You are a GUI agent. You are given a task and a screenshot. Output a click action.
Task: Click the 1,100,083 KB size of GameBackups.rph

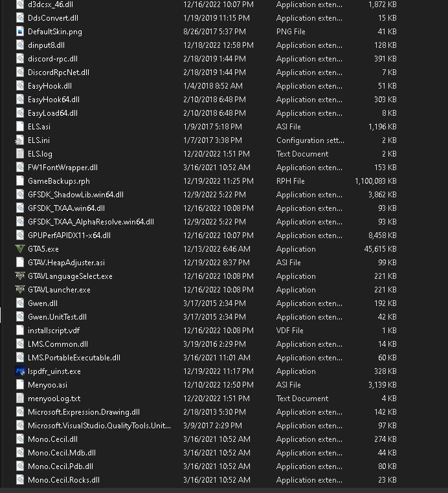tap(375, 181)
